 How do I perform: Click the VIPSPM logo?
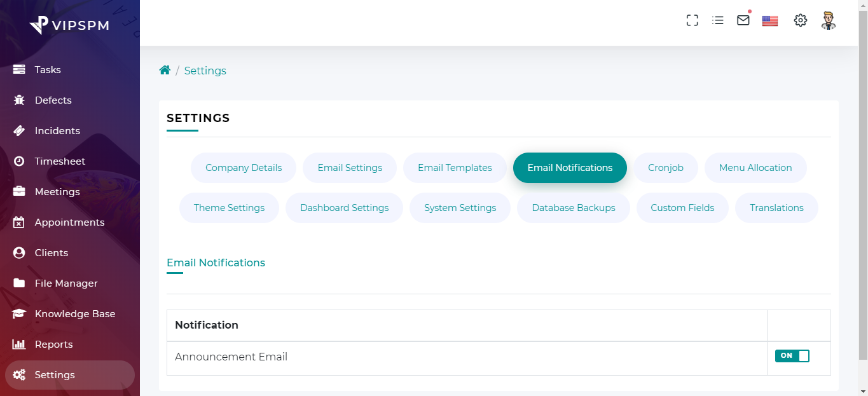[69, 25]
